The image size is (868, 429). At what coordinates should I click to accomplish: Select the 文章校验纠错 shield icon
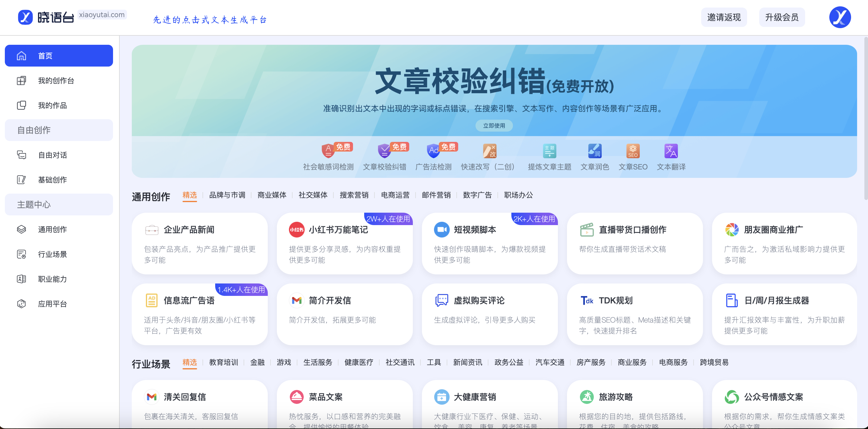pyautogui.click(x=384, y=151)
